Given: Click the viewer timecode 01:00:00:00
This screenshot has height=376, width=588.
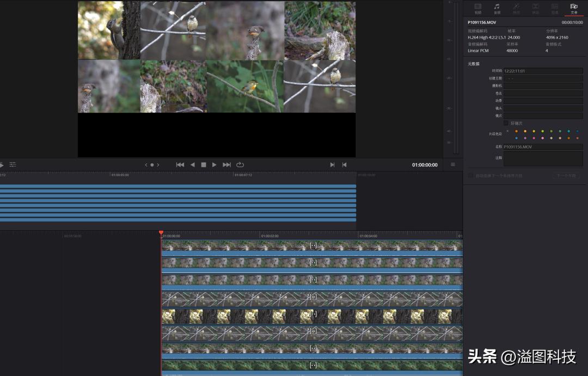Looking at the screenshot, I should click(425, 165).
